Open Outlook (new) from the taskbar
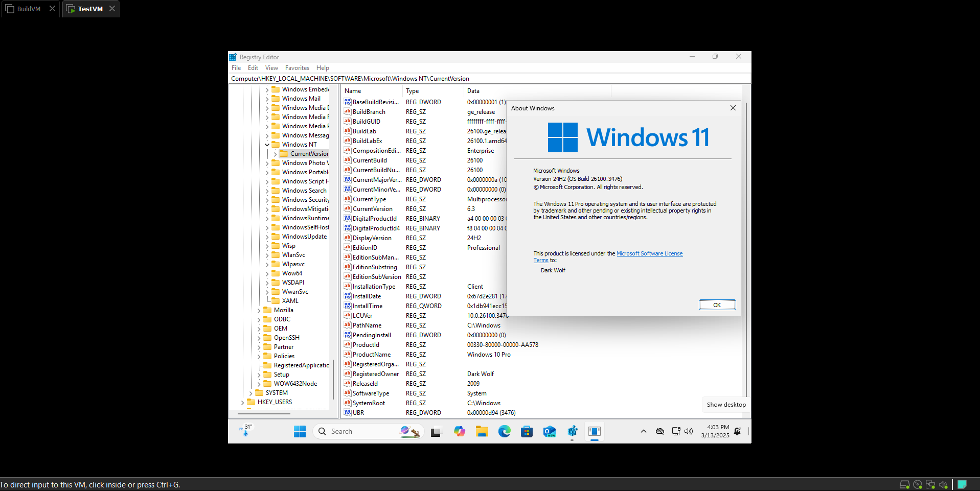 pyautogui.click(x=550, y=432)
